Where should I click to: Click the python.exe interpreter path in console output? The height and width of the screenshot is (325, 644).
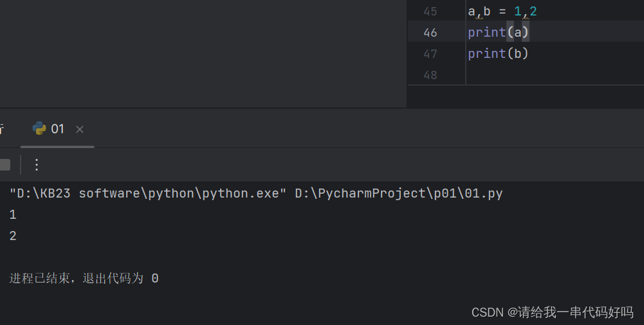click(148, 193)
